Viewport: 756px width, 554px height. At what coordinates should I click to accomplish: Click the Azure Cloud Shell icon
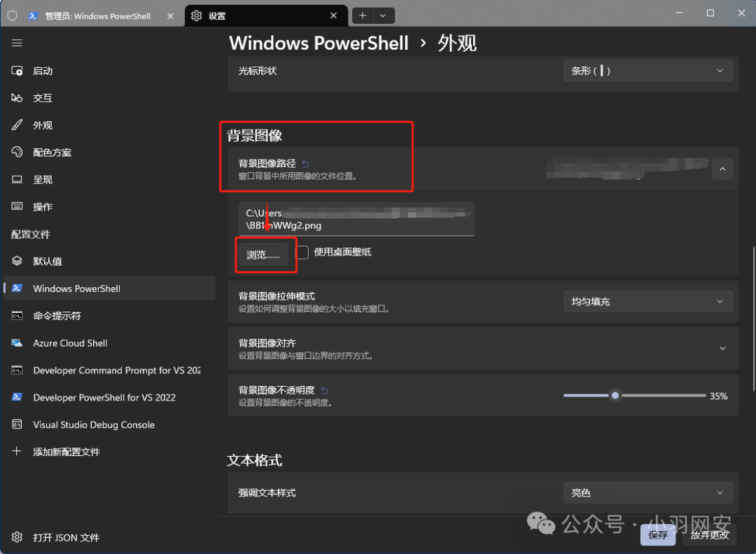(x=17, y=343)
